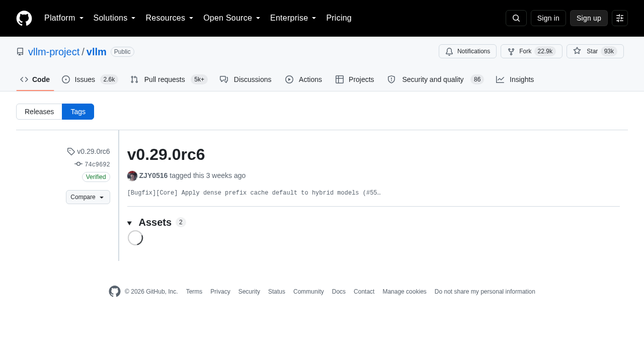
Task: Star the vllm repository
Action: point(595,51)
